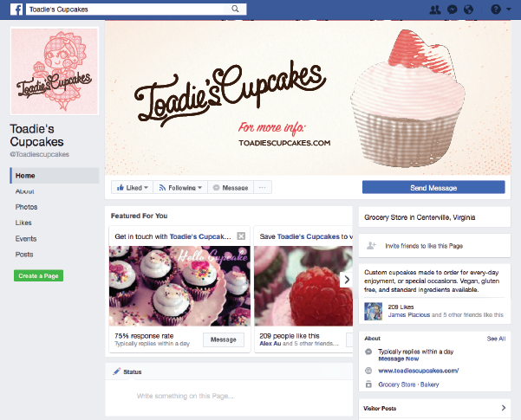Screen dimensions: 521x420
Task: Click the green Create a Page button
Action: pos(38,275)
